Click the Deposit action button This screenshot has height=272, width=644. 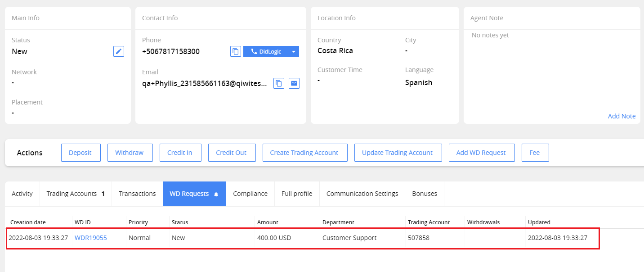coord(80,152)
